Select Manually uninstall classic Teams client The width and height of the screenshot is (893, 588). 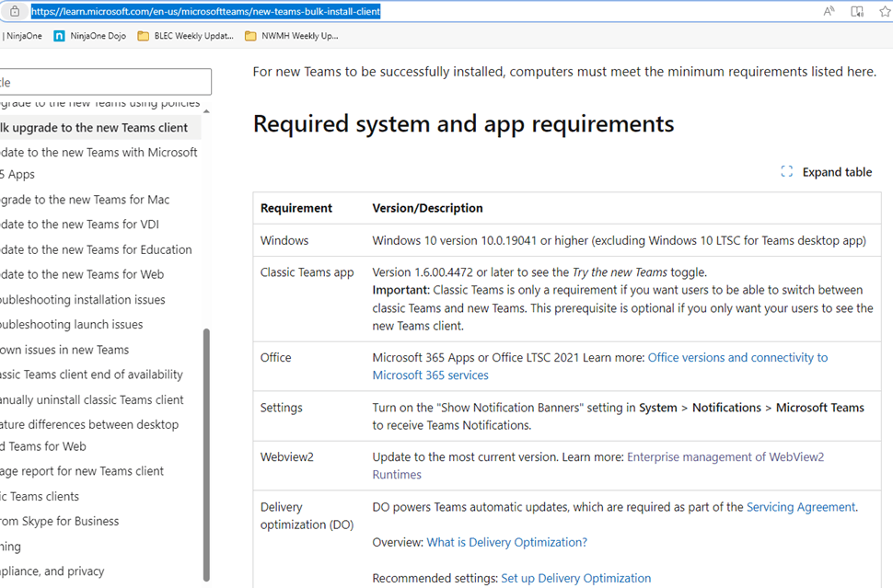pyautogui.click(x=92, y=399)
